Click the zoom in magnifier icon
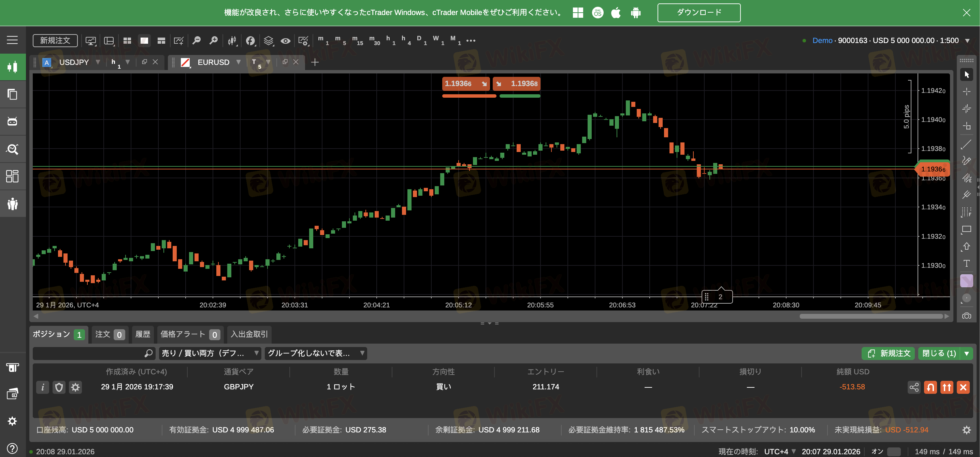The image size is (980, 457). pos(214,40)
